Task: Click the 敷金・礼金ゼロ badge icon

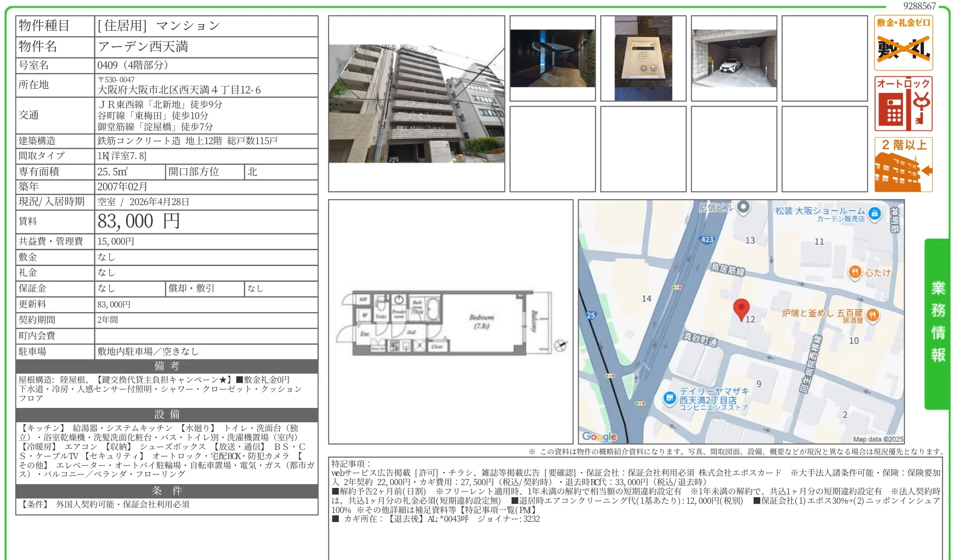Action: pyautogui.click(x=903, y=43)
